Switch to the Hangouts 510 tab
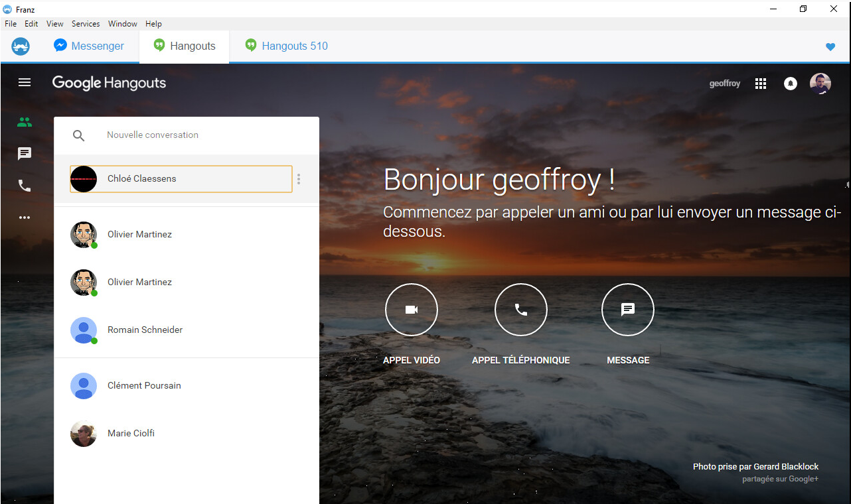The height and width of the screenshot is (504, 851). point(287,46)
